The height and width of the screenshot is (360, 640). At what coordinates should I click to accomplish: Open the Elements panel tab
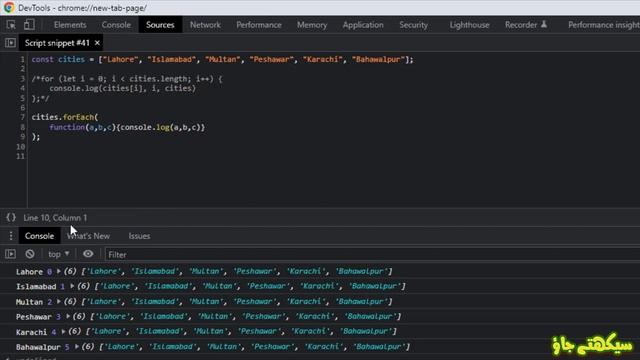tap(70, 25)
